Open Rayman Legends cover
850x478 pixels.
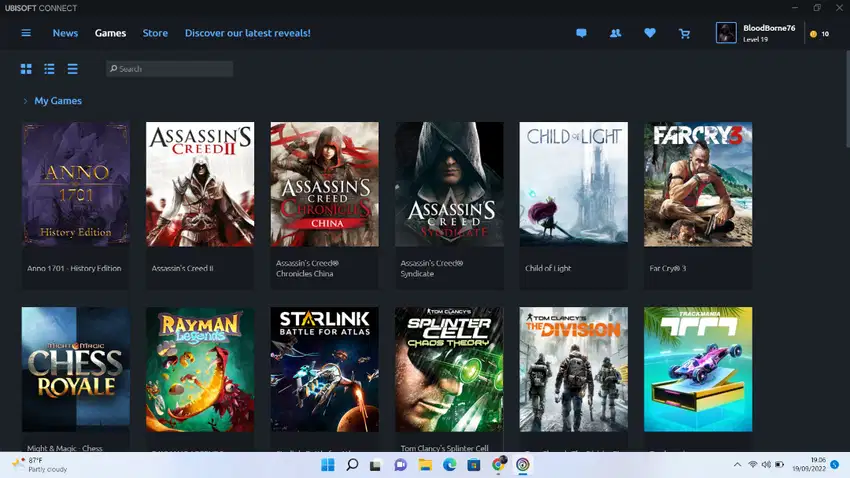pyautogui.click(x=200, y=370)
